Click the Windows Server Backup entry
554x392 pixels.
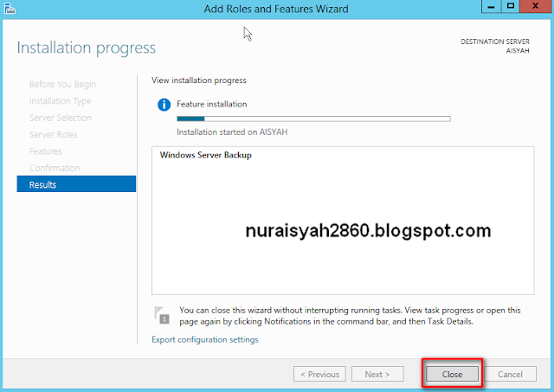click(x=206, y=155)
